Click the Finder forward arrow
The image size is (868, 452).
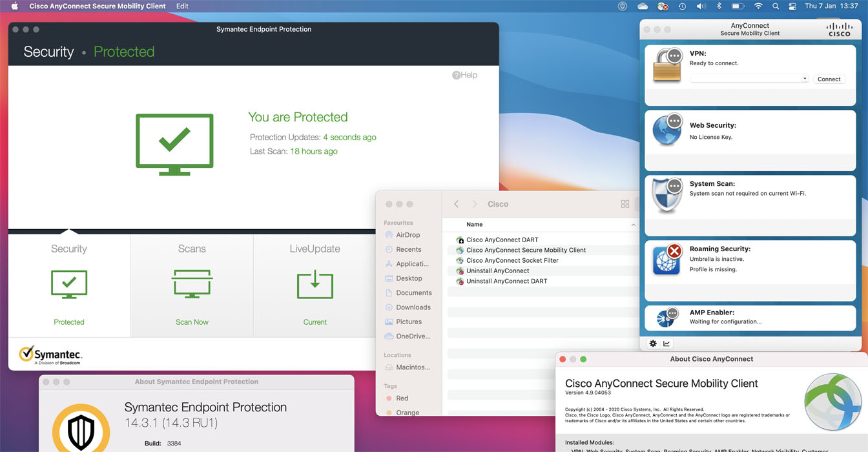475,204
